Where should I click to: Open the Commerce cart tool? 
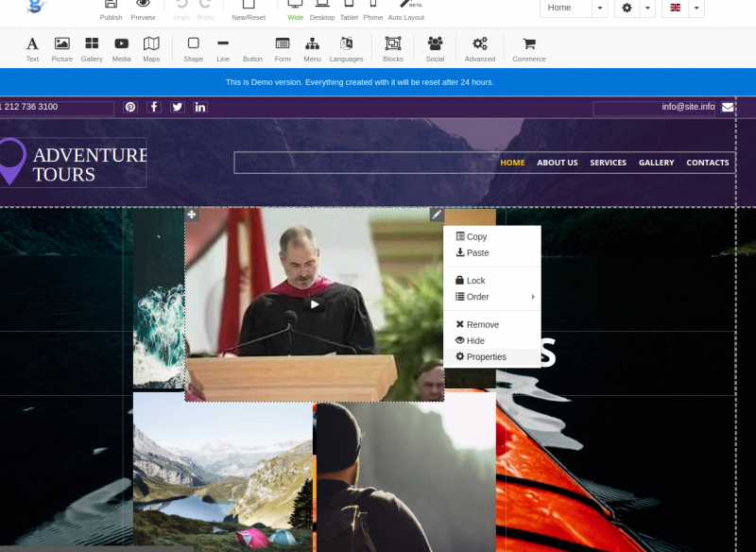529,49
